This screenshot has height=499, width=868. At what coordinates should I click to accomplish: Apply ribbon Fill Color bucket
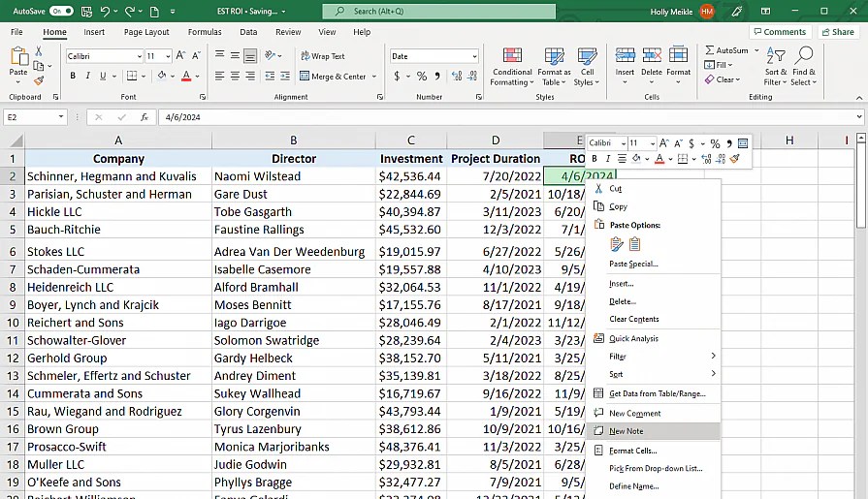point(162,76)
